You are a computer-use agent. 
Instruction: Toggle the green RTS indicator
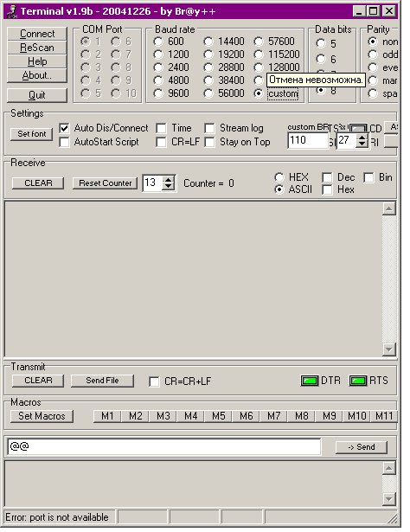(x=358, y=381)
